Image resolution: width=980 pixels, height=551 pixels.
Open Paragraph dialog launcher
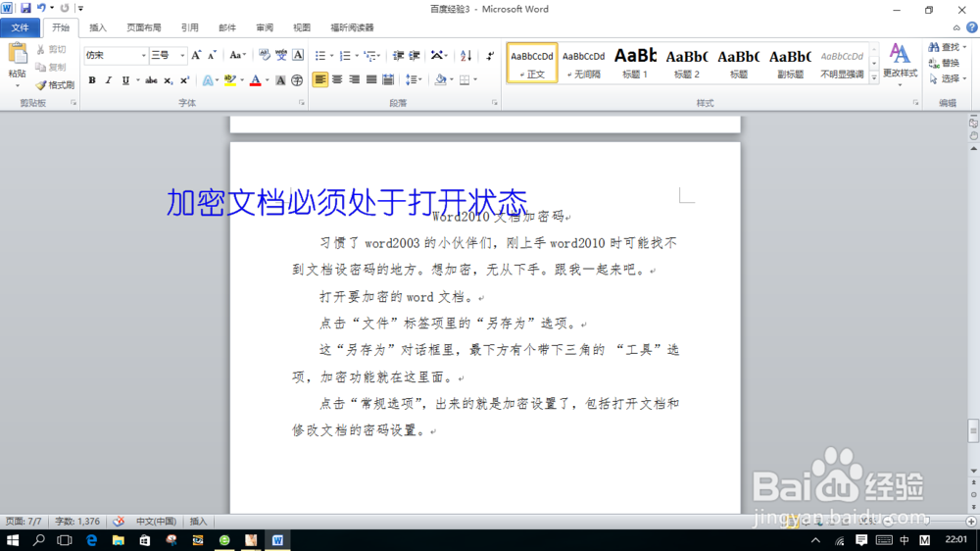494,103
